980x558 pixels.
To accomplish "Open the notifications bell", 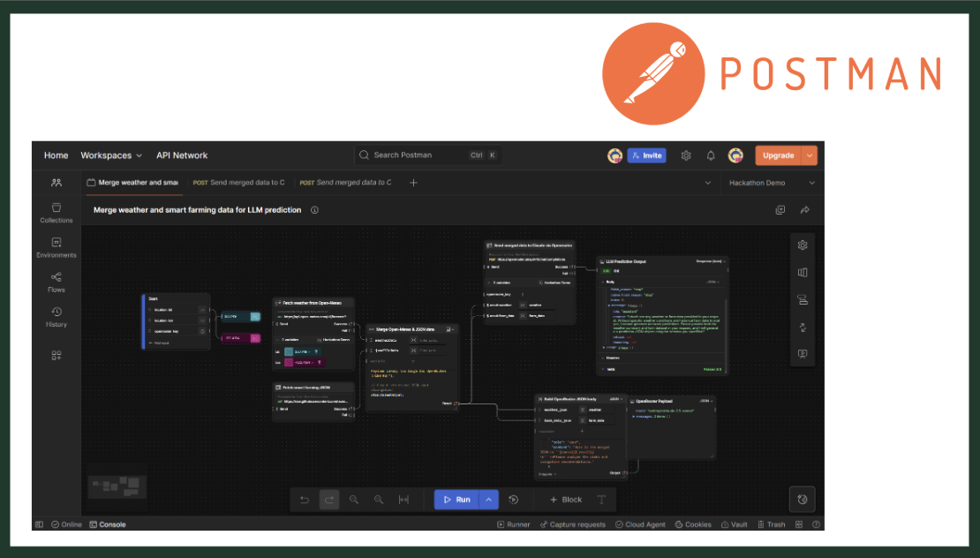I will (711, 155).
